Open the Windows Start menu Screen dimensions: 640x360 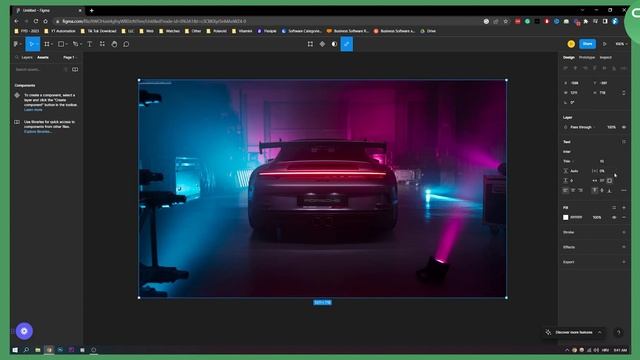tap(15, 350)
